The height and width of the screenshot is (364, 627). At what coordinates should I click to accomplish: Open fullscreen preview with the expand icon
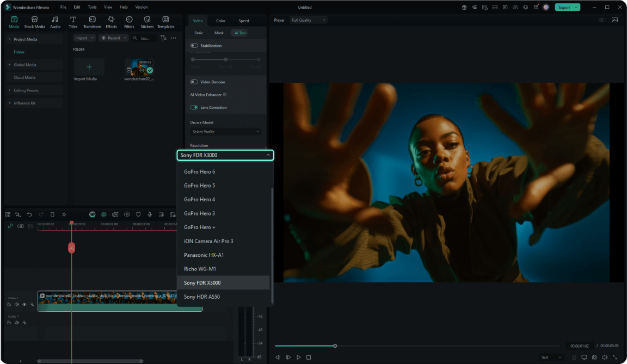(614, 357)
